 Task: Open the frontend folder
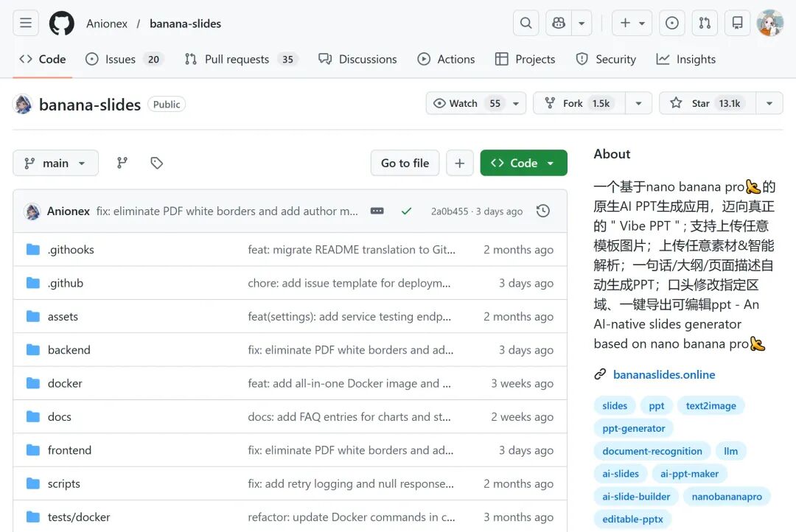pos(69,450)
